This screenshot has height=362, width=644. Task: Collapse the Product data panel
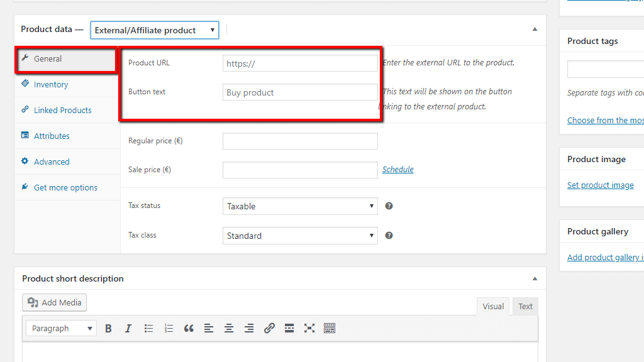pos(535,29)
